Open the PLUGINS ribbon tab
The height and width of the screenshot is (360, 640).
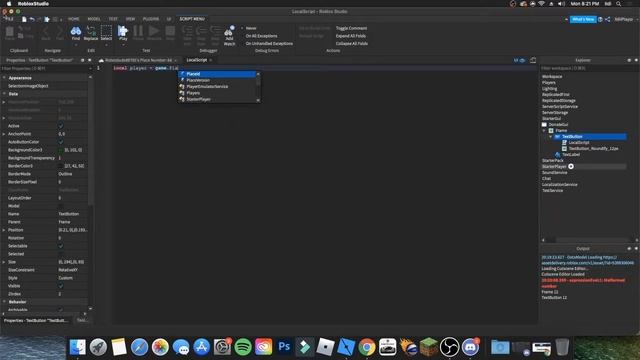[151, 19]
